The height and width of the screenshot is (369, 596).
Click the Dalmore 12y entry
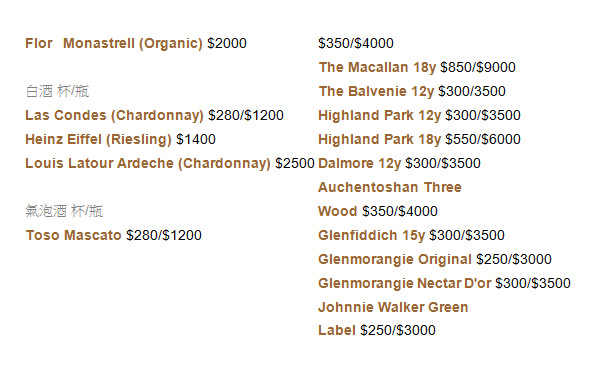click(x=360, y=163)
